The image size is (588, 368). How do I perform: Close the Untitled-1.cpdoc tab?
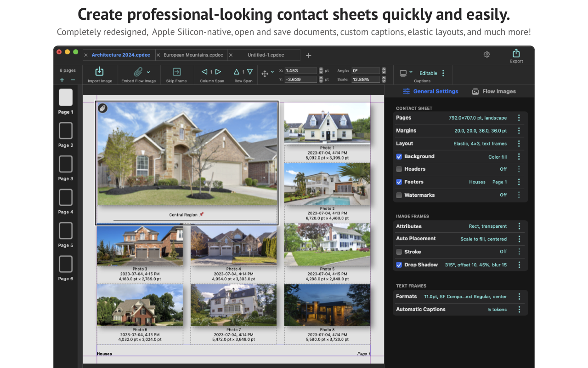pyautogui.click(x=231, y=55)
